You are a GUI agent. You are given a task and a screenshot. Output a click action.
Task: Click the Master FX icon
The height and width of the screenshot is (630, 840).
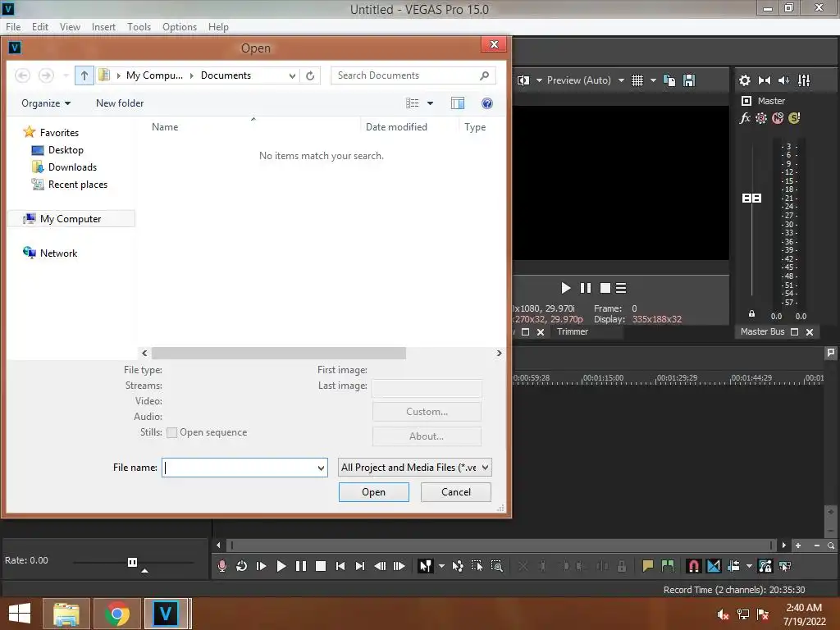745,118
